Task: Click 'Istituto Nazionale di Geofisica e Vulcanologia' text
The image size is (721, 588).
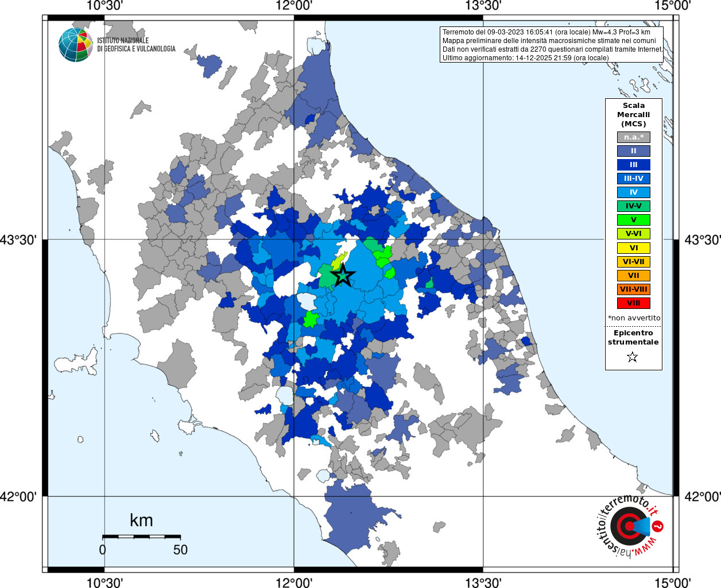Action: (x=136, y=45)
